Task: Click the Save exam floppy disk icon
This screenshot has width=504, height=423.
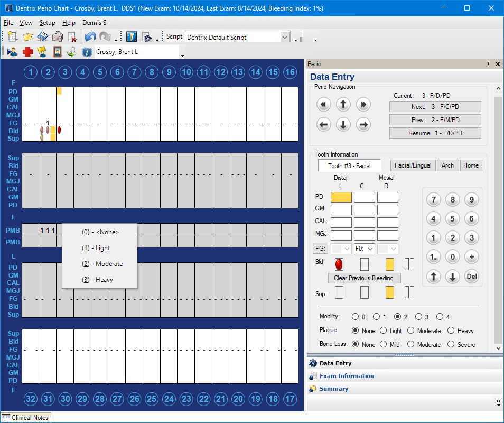Action: tap(43, 37)
